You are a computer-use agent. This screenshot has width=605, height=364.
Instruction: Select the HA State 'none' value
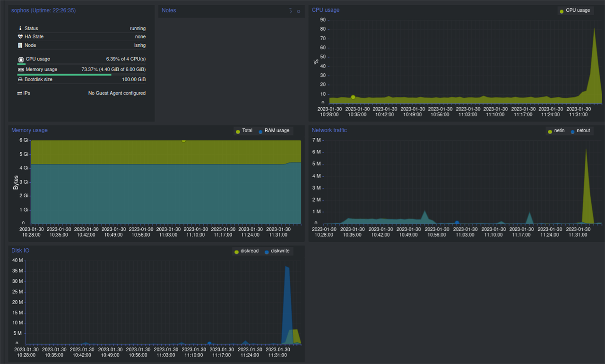140,37
